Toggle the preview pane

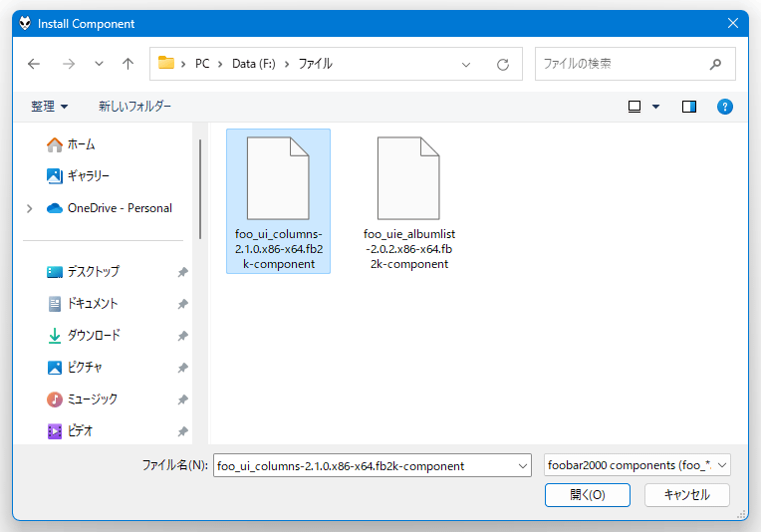tap(689, 107)
